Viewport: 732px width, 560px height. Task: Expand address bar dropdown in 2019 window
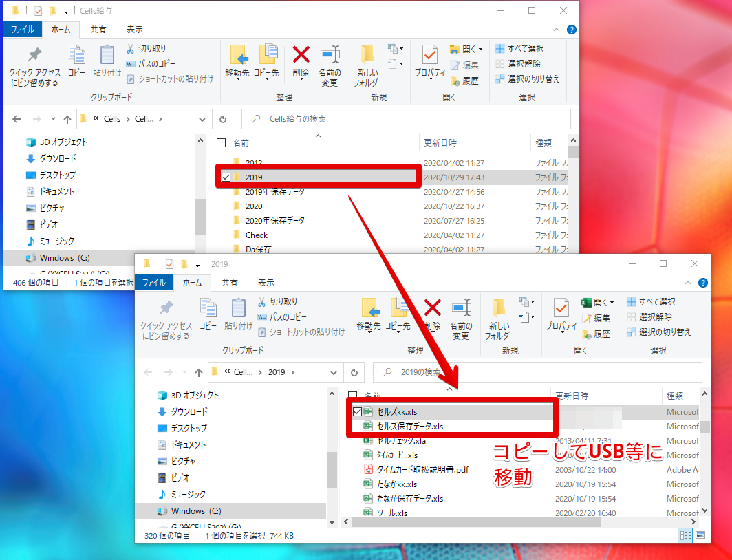(333, 372)
